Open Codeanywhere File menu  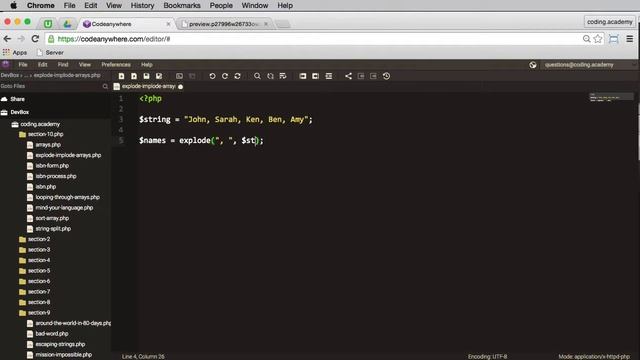coord(23,64)
